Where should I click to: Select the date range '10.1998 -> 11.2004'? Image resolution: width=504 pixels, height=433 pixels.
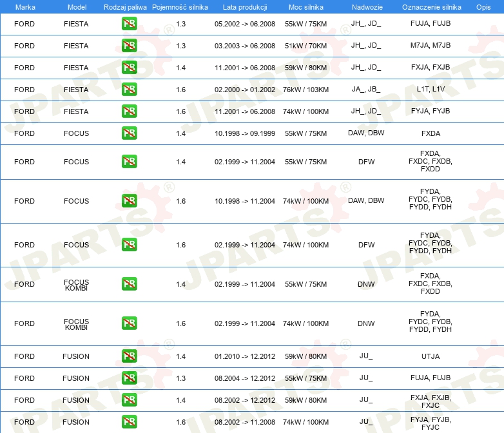[x=245, y=201]
